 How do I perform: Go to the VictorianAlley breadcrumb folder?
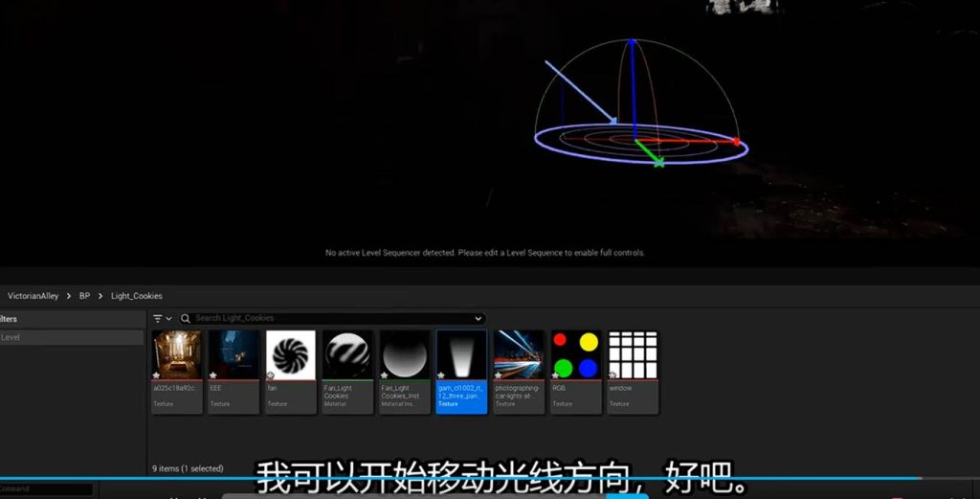33,296
